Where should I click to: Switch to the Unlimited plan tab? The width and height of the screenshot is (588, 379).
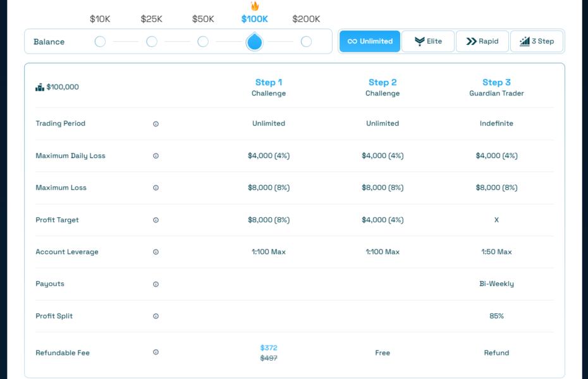tap(370, 41)
